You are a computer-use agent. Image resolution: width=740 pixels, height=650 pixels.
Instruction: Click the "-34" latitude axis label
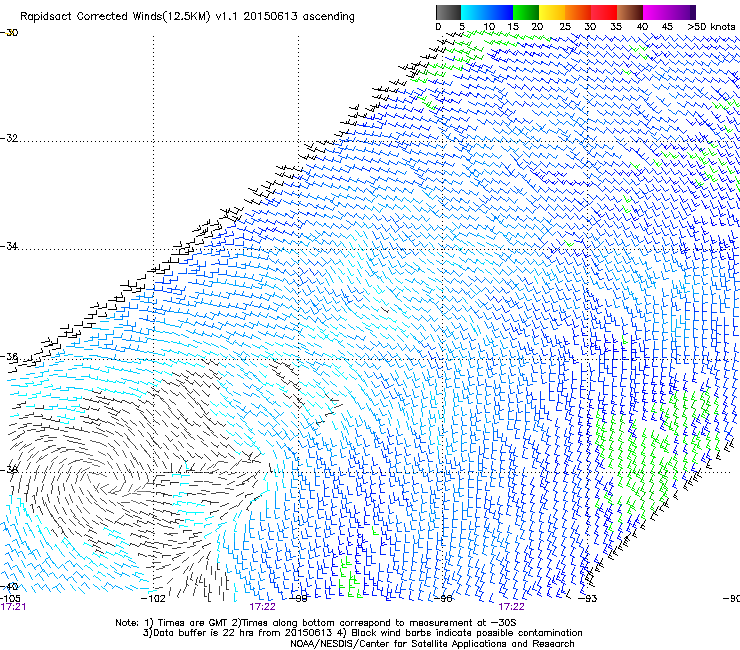tap(9, 246)
